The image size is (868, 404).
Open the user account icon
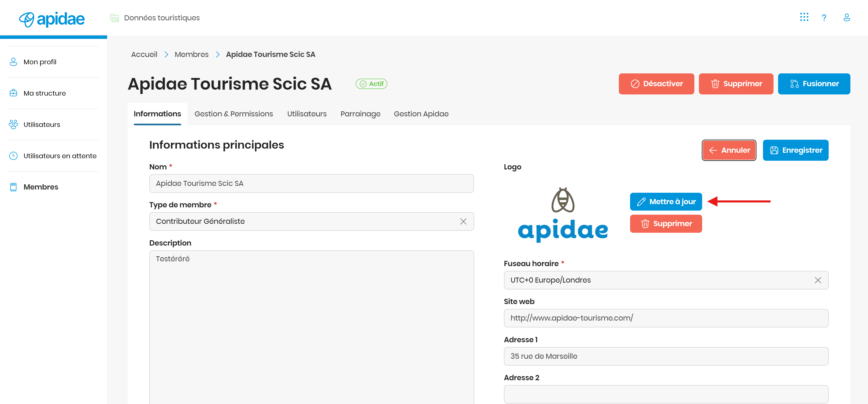[846, 18]
